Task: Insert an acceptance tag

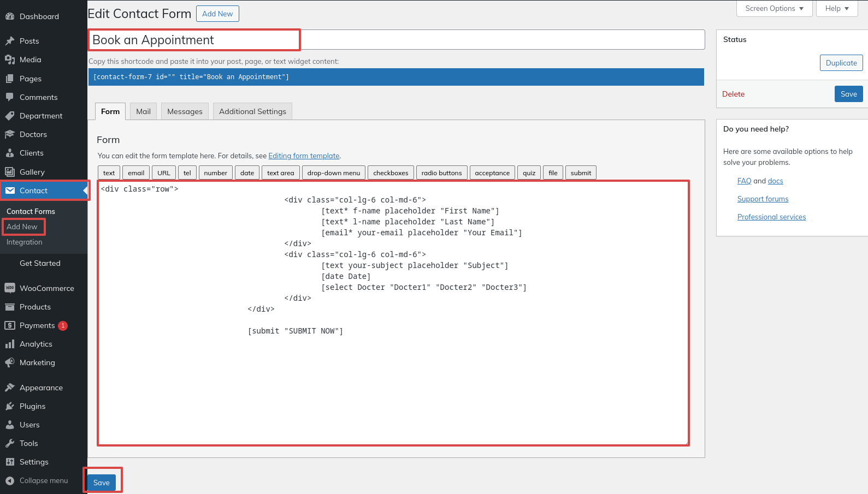Action: (492, 173)
